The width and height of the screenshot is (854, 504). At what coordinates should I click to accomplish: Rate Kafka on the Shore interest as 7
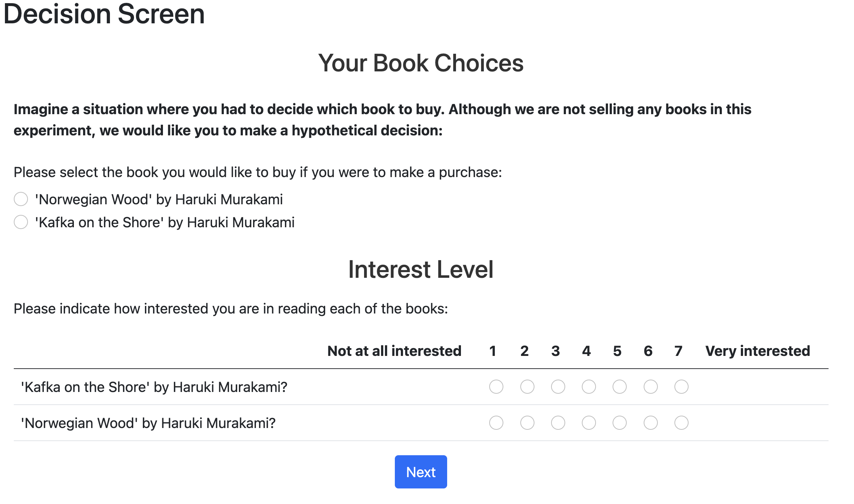coord(681,387)
